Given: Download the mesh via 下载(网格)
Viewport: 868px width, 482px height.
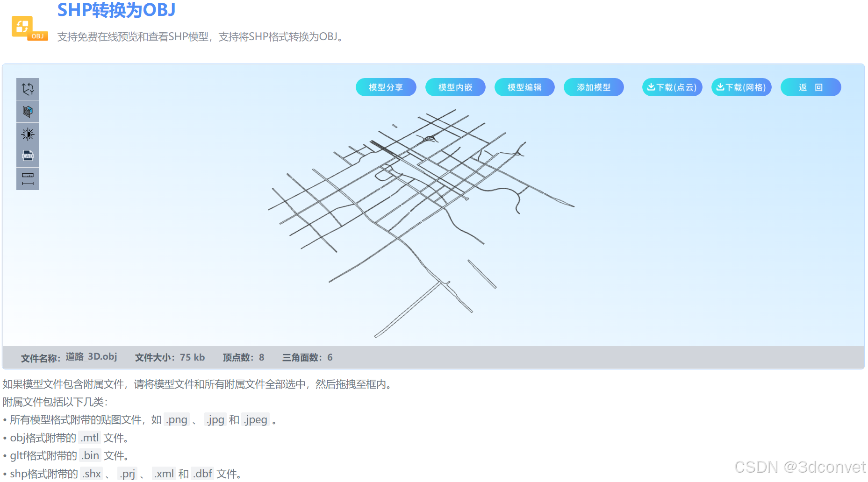Looking at the screenshot, I should coord(741,87).
